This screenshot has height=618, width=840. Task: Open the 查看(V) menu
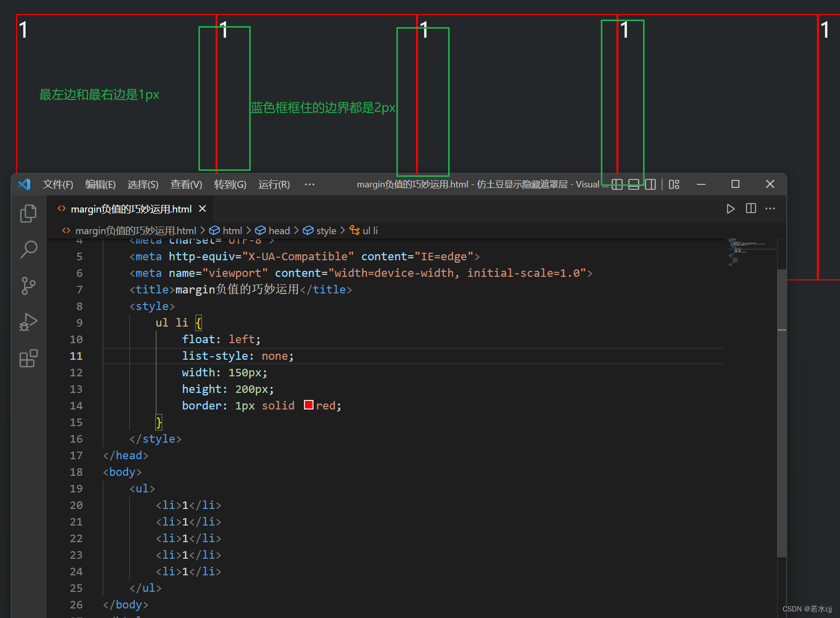(186, 184)
